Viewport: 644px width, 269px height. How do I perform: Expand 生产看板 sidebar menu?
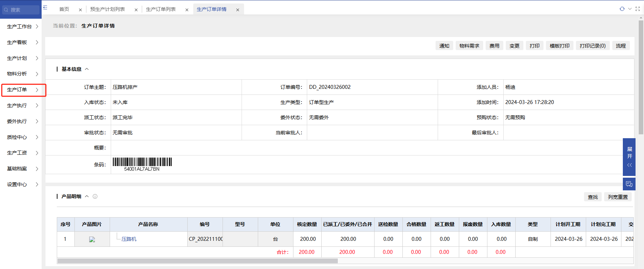pos(21,42)
